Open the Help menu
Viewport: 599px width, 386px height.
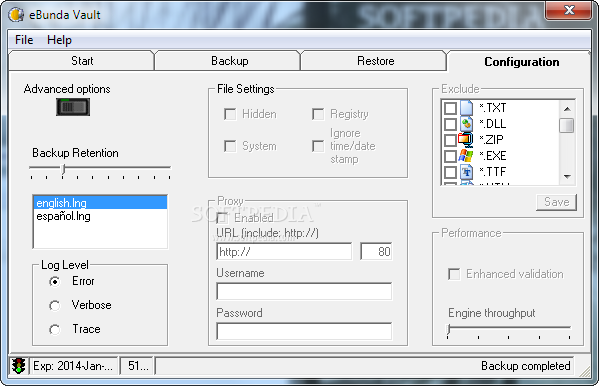pos(59,40)
